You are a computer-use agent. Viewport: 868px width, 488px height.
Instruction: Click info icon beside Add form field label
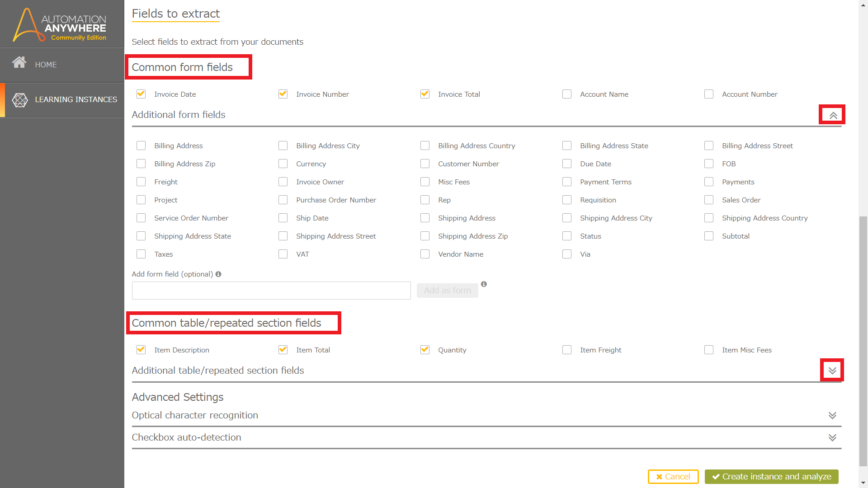click(218, 274)
